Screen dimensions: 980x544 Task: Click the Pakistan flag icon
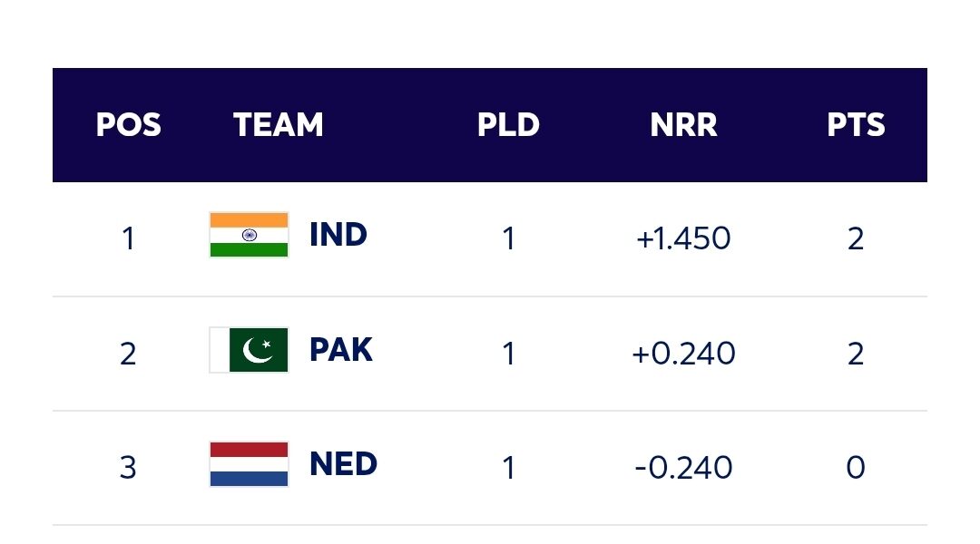[x=249, y=350]
